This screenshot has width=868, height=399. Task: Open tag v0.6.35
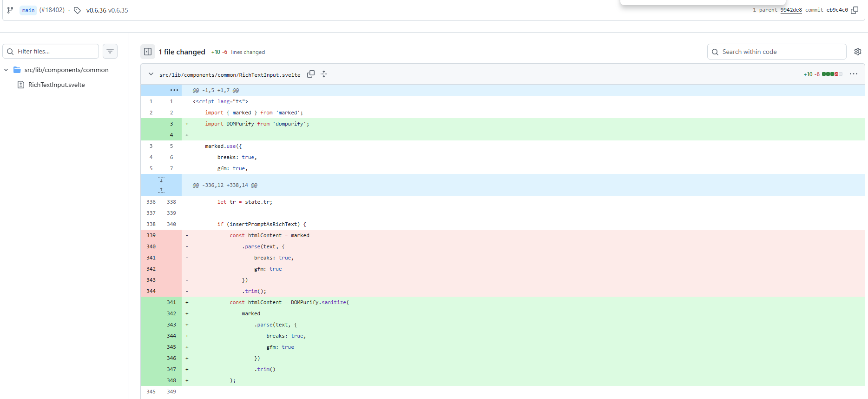pos(118,10)
